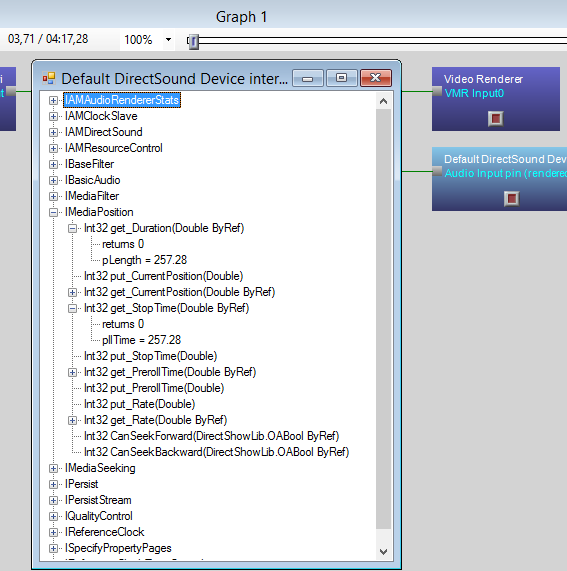Open the 100% zoom dropdown
567x571 pixels.
[168, 39]
